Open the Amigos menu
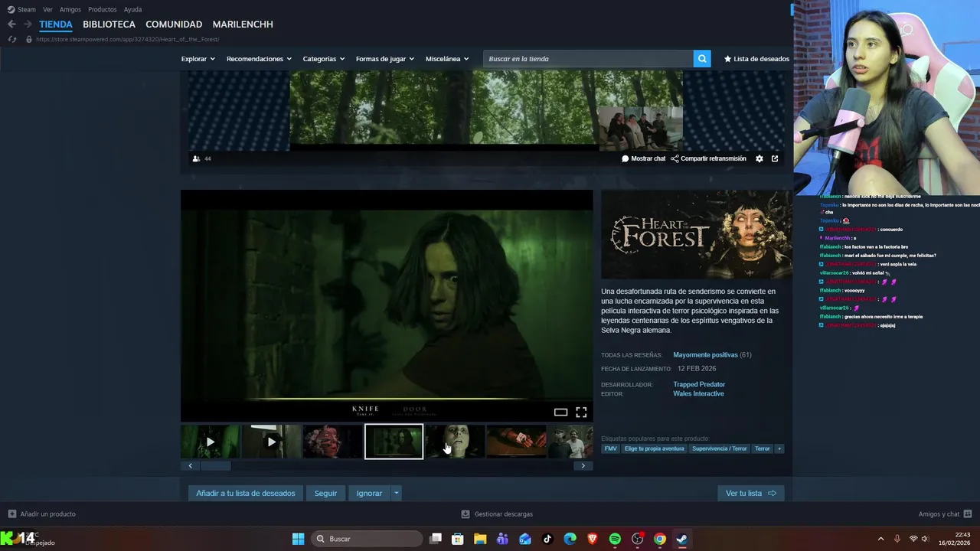 point(70,9)
